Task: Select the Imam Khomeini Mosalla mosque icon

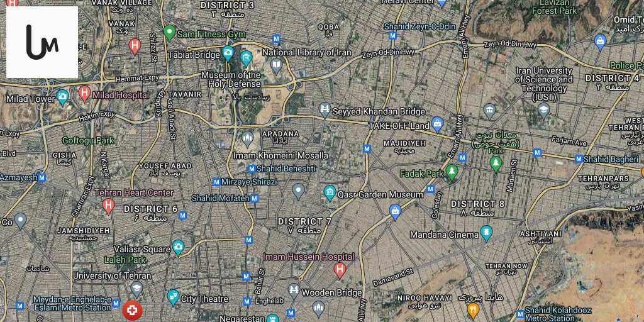Action: tap(247, 140)
